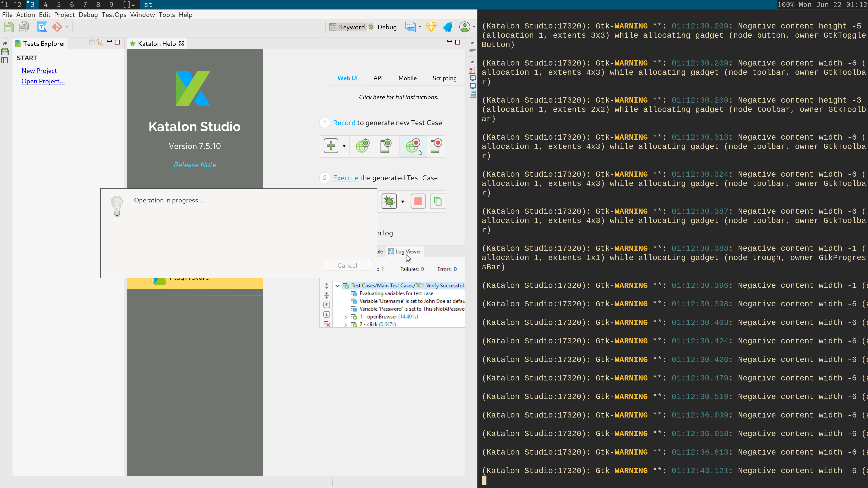Screen dimensions: 868x488
Task: Expand the 1 - openBrowser log entry
Action: click(x=346, y=317)
